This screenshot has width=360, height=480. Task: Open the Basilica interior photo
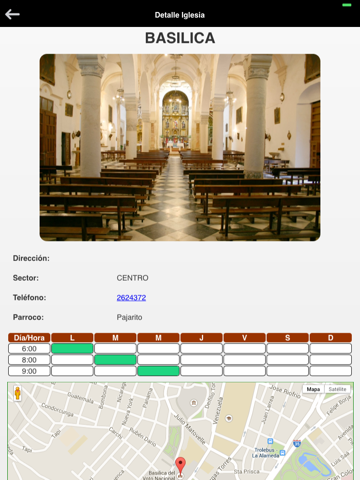[x=180, y=148]
